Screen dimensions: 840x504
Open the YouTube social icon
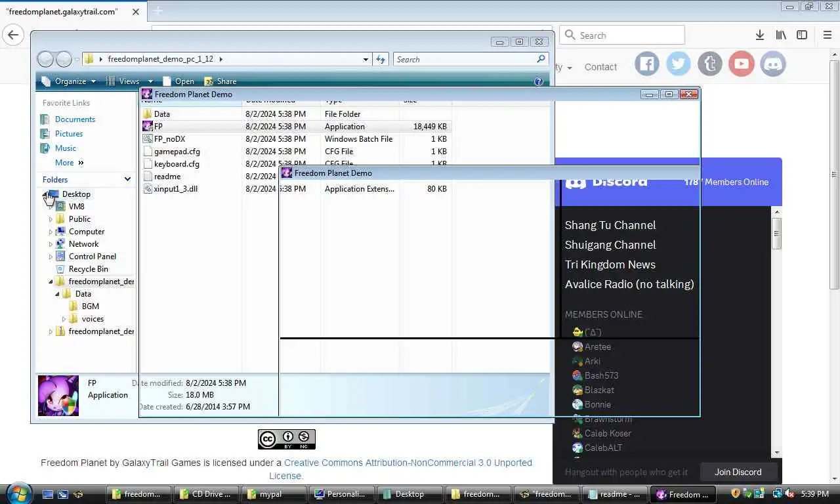[742, 64]
